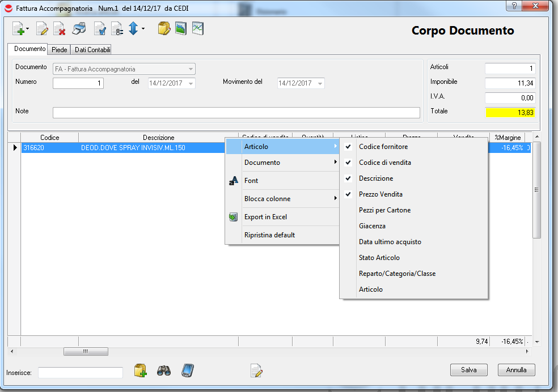Uncheck the Codice fornitore column option
The image size is (558, 392).
click(x=383, y=147)
